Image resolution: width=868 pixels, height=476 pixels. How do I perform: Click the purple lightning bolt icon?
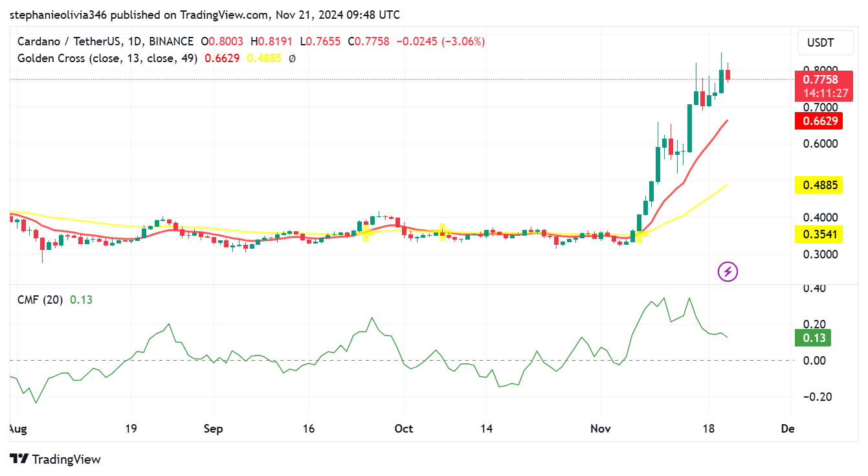tap(728, 271)
